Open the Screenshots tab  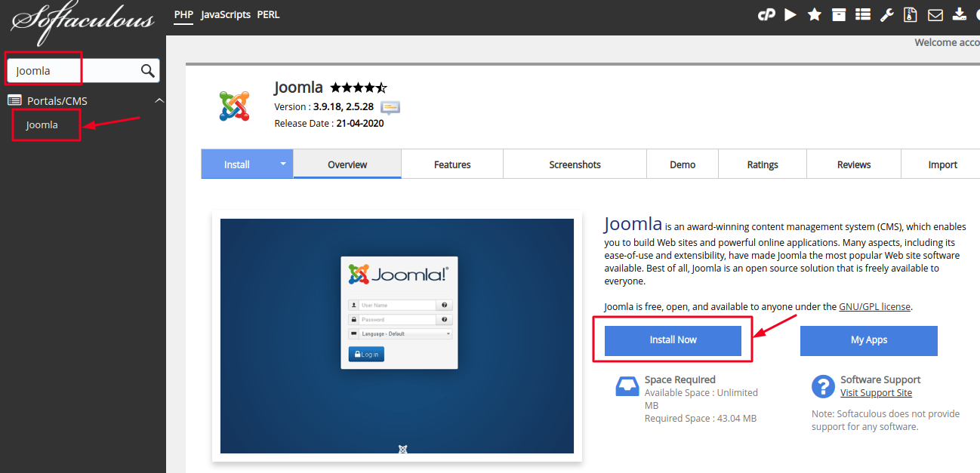click(x=575, y=164)
